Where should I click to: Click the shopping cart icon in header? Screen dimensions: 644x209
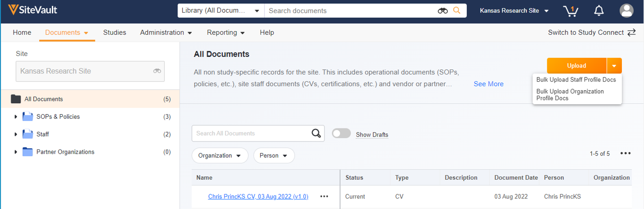(x=570, y=11)
